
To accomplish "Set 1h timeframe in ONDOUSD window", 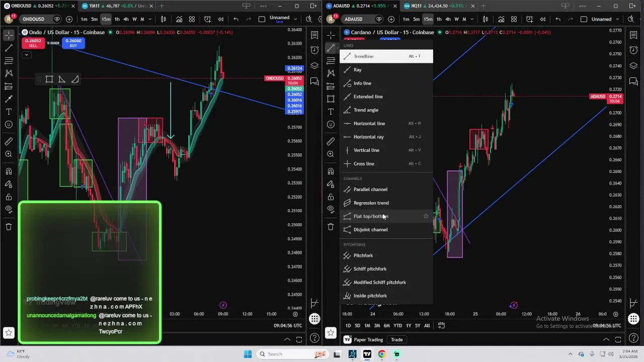I will point(117,19).
